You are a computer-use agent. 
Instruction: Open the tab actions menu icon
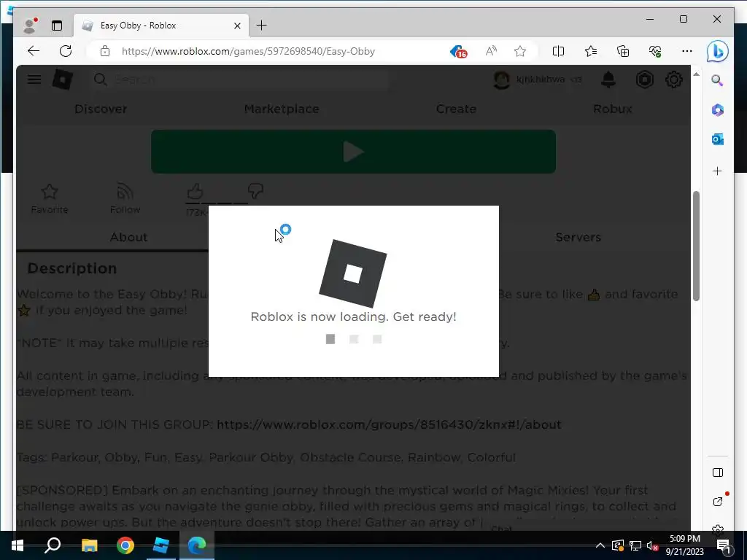pyautogui.click(x=57, y=26)
